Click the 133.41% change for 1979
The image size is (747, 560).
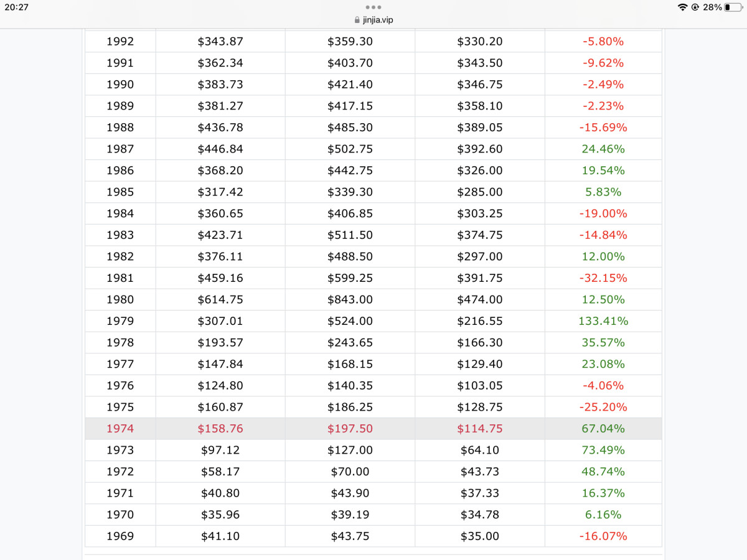603,321
